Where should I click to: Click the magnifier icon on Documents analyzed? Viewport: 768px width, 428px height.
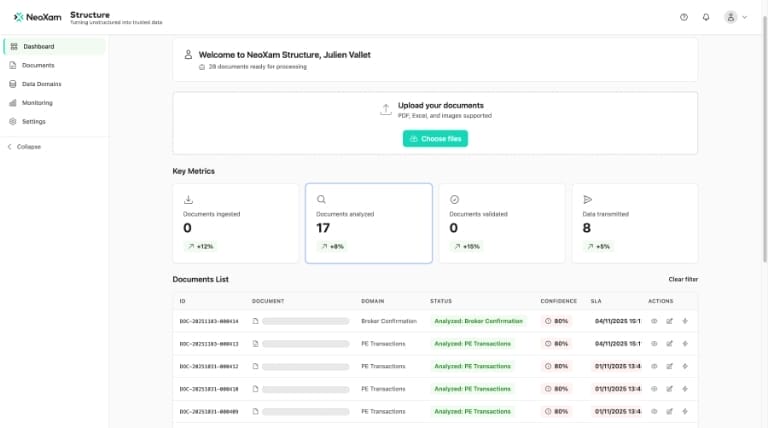pyautogui.click(x=321, y=199)
